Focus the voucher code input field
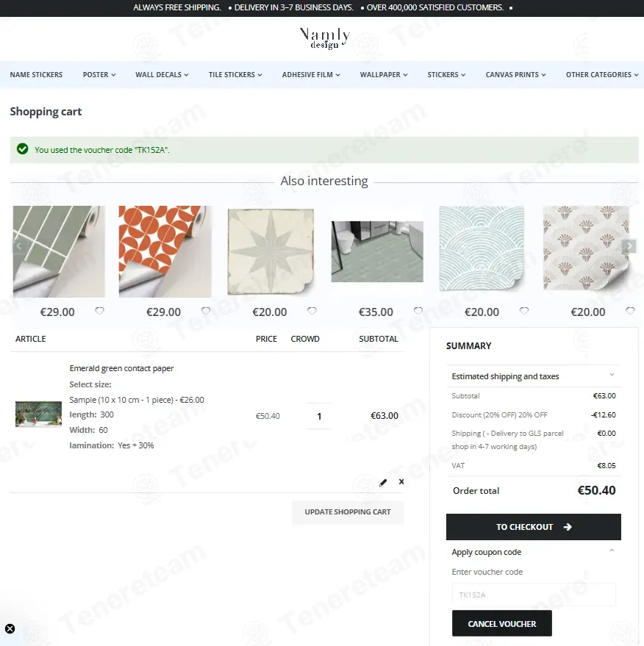Viewport: 644px width, 646px height. coord(534,595)
